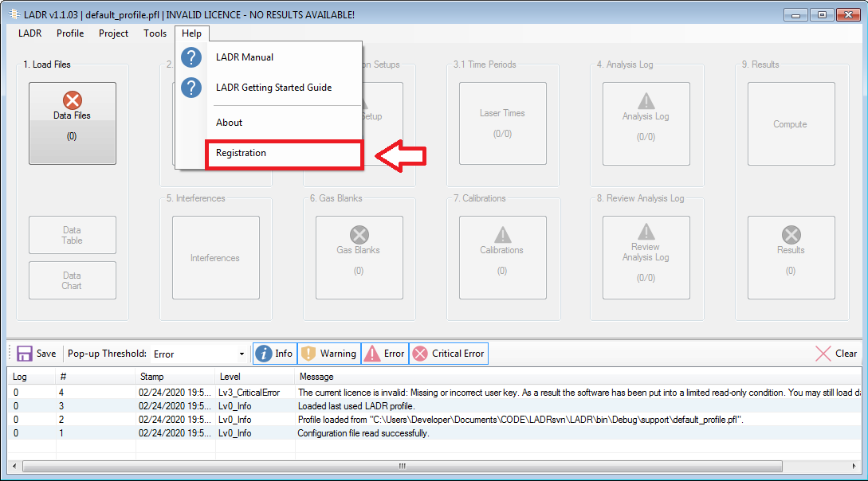Toggle the Warning log filter
This screenshot has height=481, width=868.
pos(329,354)
